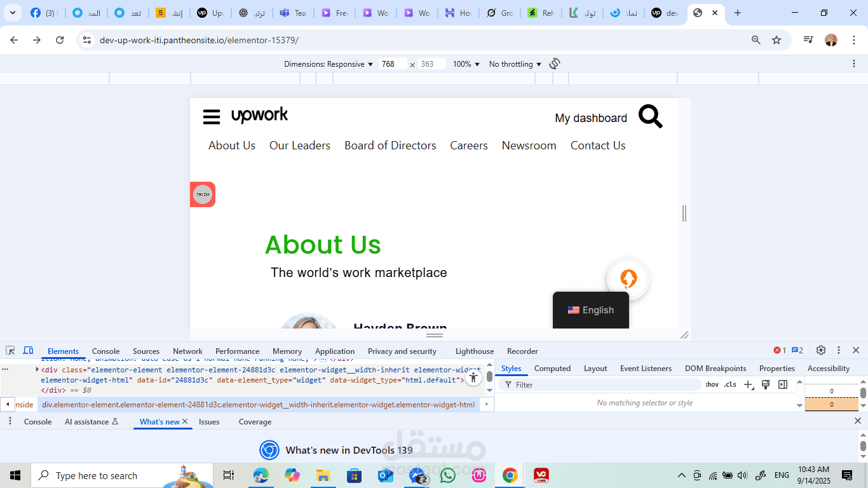Toggle the :hov element state button
This screenshot has width=868, height=488.
712,384
